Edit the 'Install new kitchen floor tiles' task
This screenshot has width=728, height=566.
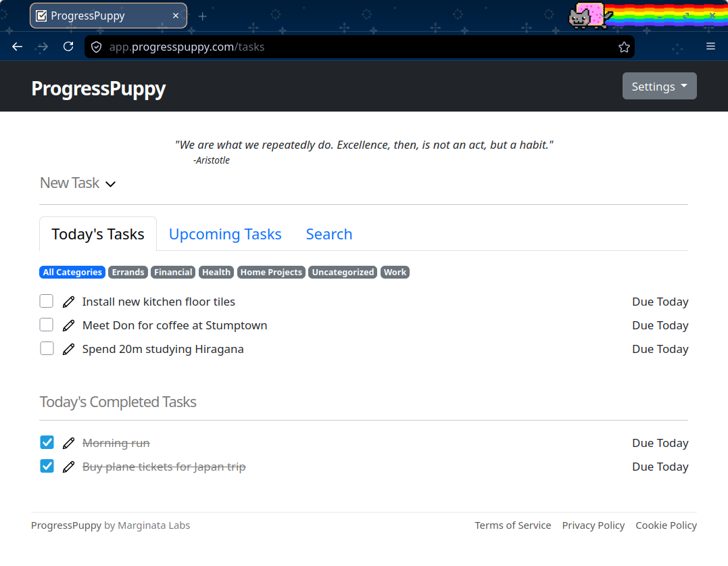pos(68,301)
